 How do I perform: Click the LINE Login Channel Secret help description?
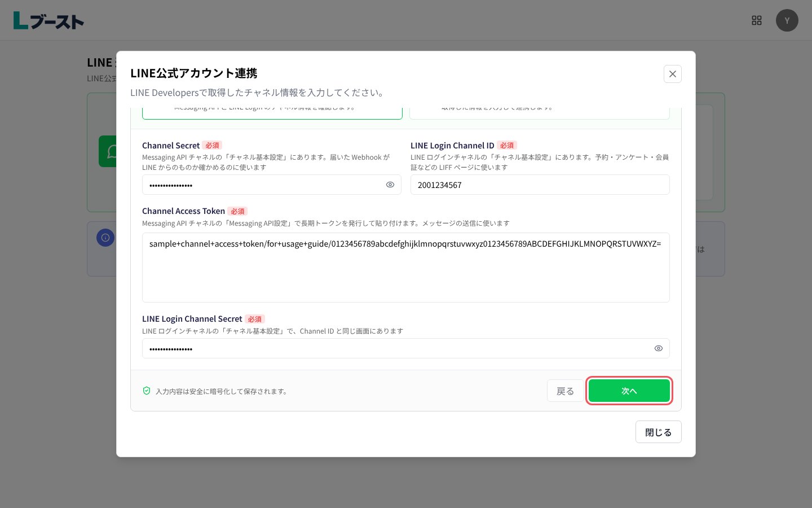tap(272, 331)
